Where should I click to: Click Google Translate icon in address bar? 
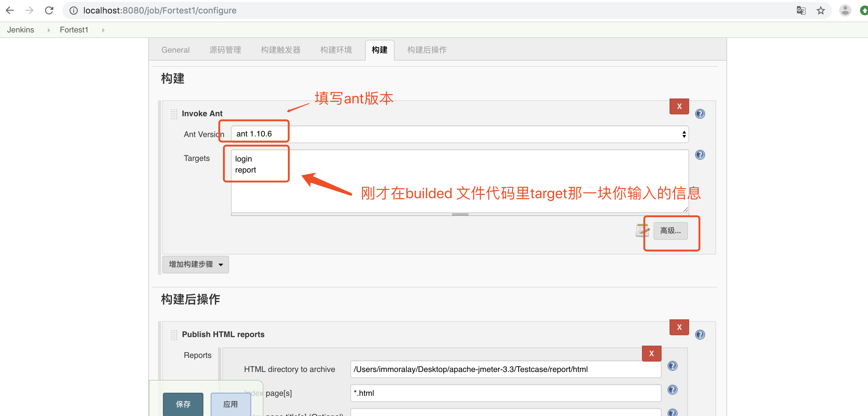(x=801, y=10)
